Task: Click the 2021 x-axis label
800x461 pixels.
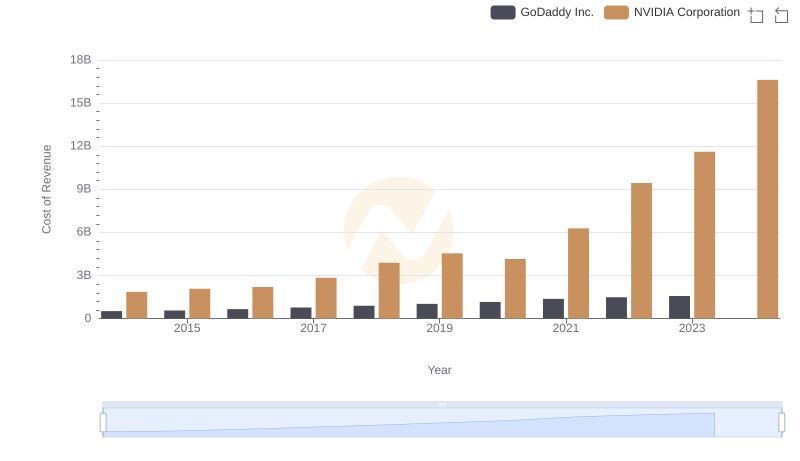Action: pyautogui.click(x=566, y=328)
